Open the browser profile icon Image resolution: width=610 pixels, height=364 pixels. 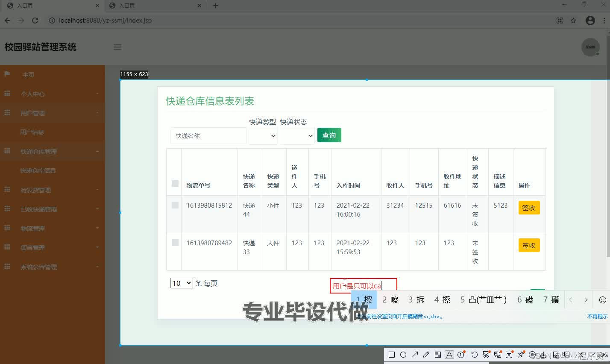point(590,20)
